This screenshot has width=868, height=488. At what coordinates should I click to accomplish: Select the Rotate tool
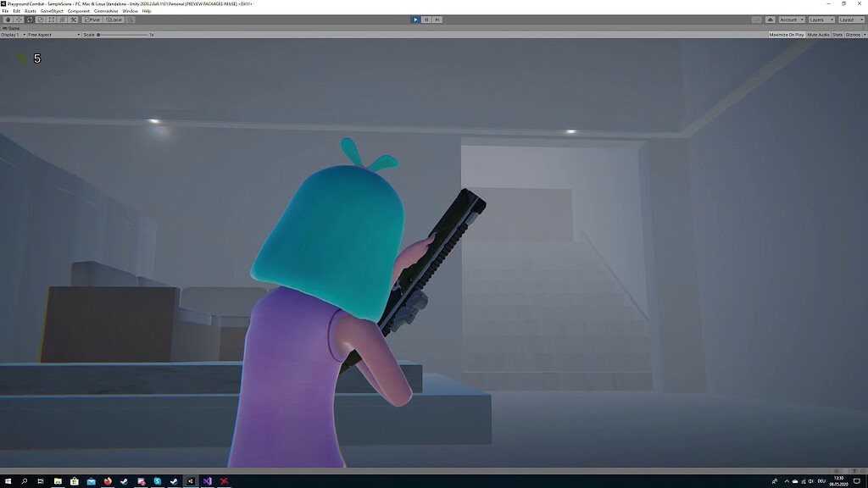30,19
